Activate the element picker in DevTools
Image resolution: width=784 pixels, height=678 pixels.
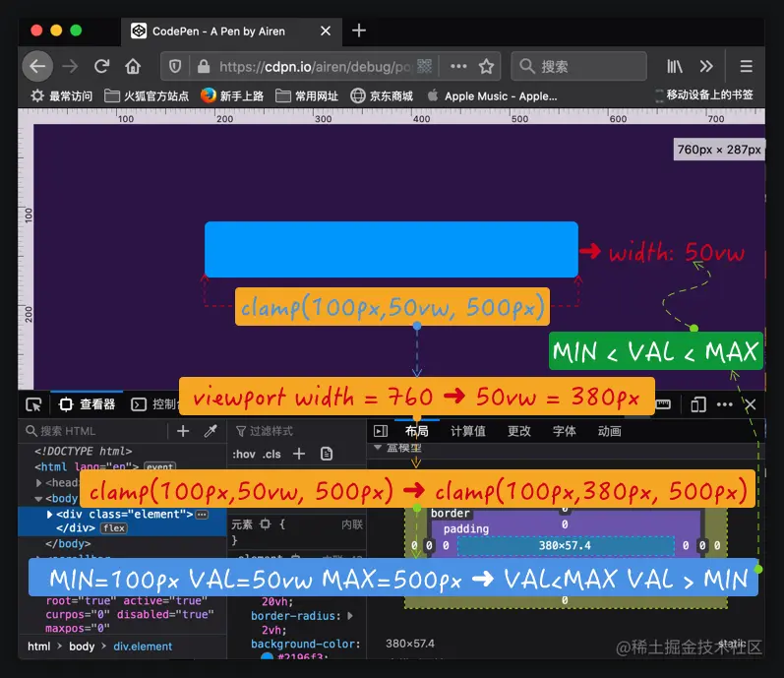[x=33, y=404]
